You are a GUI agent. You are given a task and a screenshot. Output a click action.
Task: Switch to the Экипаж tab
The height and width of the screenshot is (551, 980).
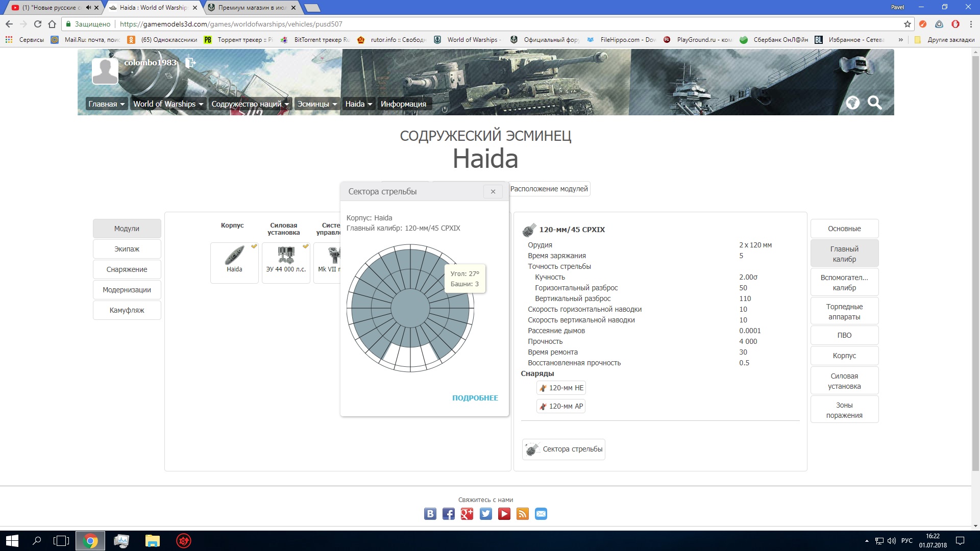tap(127, 249)
